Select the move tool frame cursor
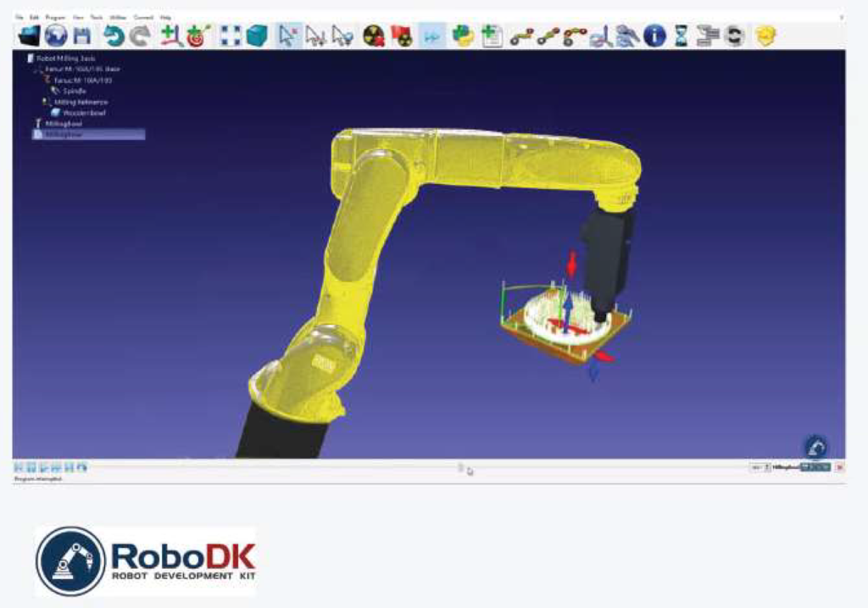The width and height of the screenshot is (868, 608). click(x=342, y=36)
